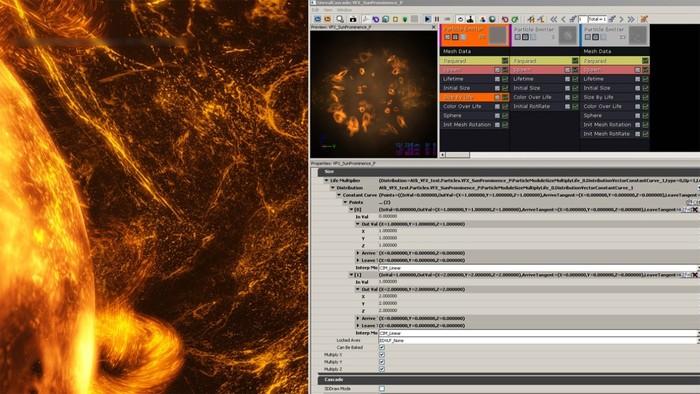
Task: Expand Arrive tangent under point [0]
Action: [x=358, y=253]
